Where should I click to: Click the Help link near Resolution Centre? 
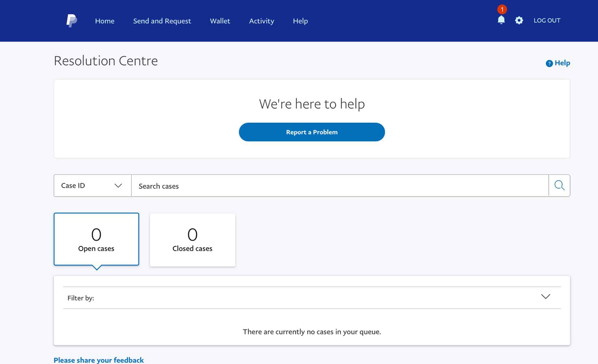(562, 63)
